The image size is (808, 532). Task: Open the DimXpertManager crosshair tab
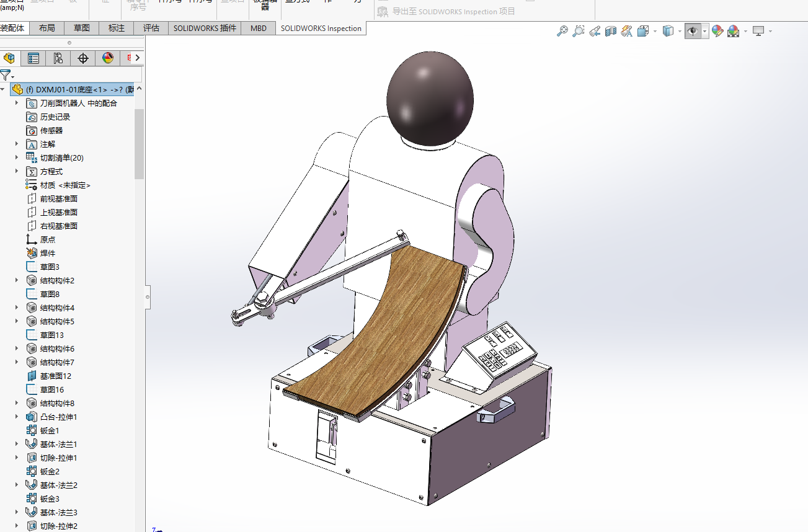click(x=83, y=58)
